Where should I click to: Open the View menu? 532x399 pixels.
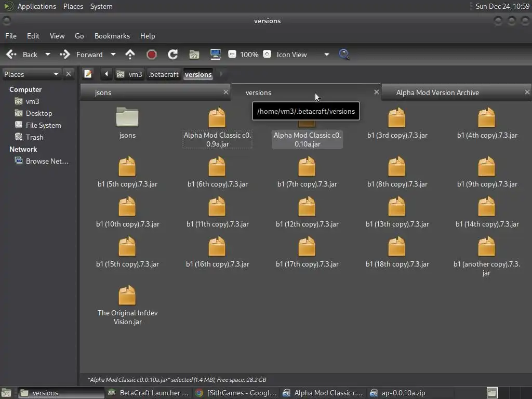57,36
